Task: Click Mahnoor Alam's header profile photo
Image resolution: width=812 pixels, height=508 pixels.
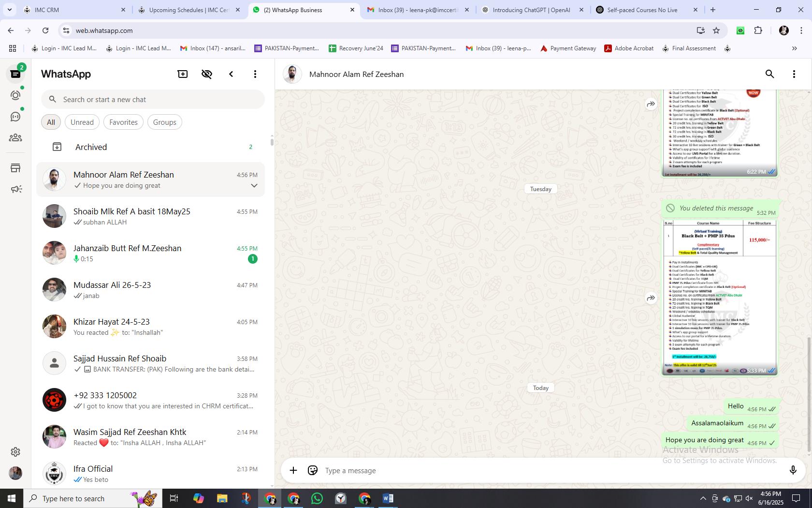Action: (292, 74)
